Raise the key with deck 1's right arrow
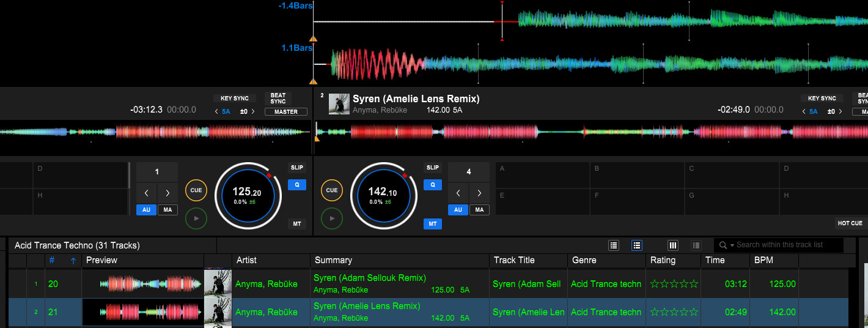Viewport: 868px width, 328px height. (253, 112)
